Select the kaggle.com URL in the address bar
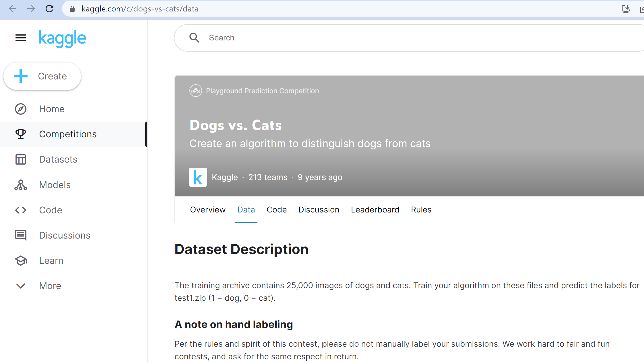 (x=140, y=9)
